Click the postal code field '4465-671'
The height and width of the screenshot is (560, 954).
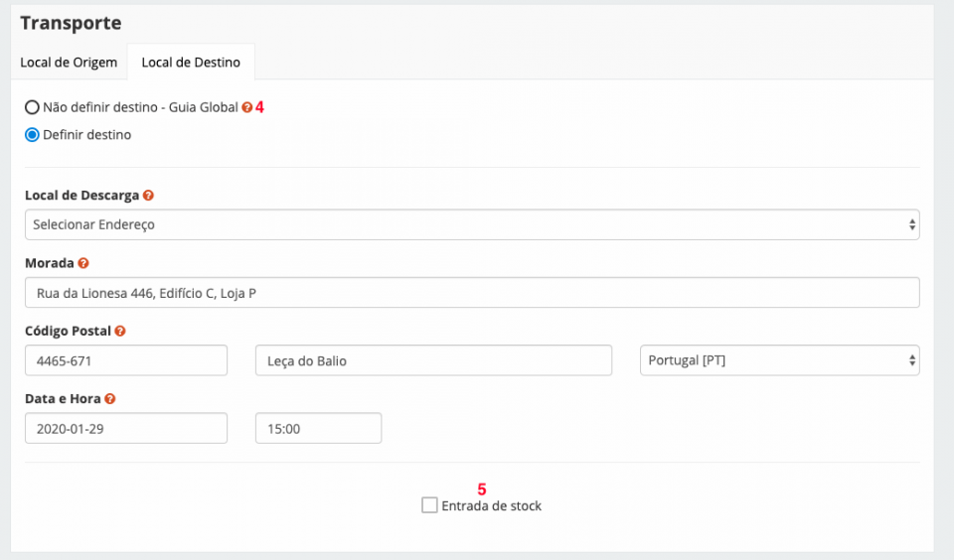[126, 360]
